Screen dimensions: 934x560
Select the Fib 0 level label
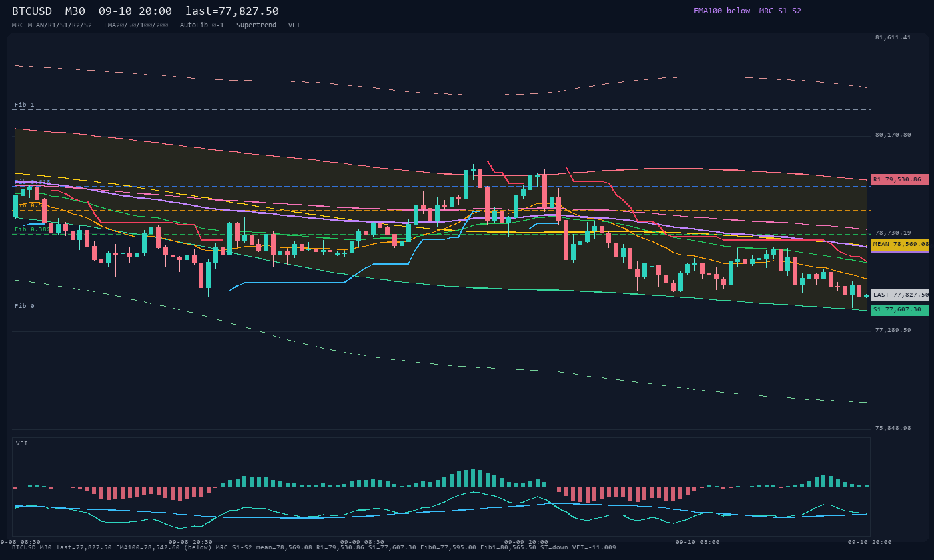coord(25,307)
